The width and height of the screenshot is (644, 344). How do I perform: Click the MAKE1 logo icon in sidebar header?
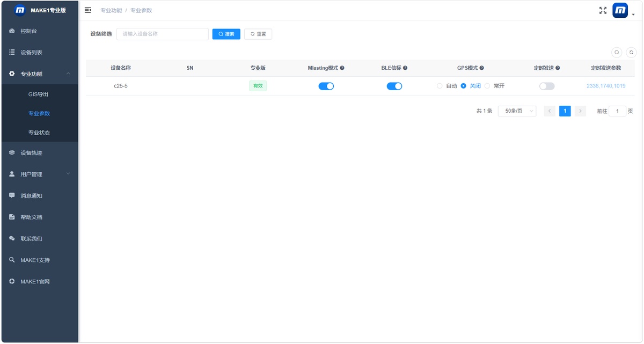coord(20,10)
